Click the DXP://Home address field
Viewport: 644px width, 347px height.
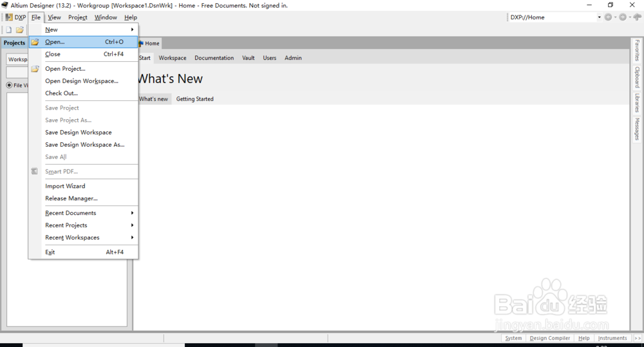point(552,17)
